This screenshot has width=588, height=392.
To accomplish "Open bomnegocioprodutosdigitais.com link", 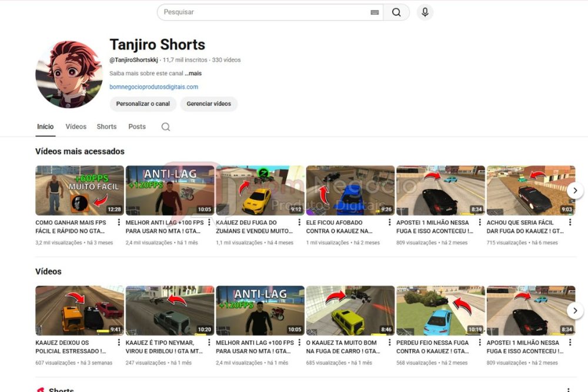I will click(x=153, y=87).
